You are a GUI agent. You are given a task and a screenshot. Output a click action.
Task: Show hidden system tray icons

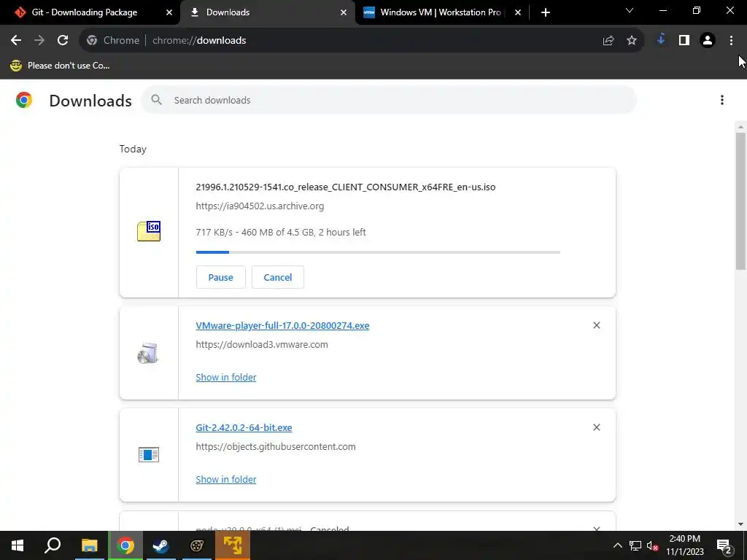coord(617,545)
